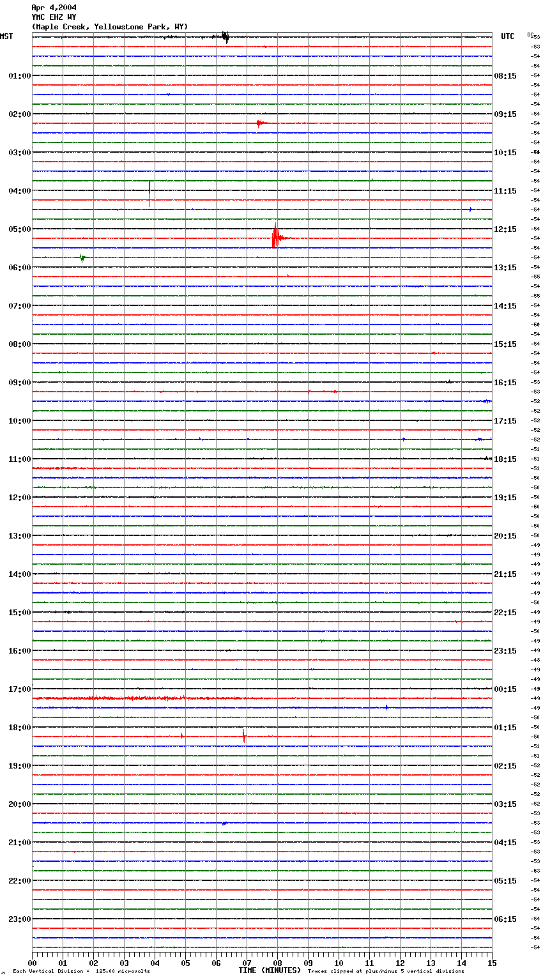Click minute label 10 on bottom axis

coord(339,963)
